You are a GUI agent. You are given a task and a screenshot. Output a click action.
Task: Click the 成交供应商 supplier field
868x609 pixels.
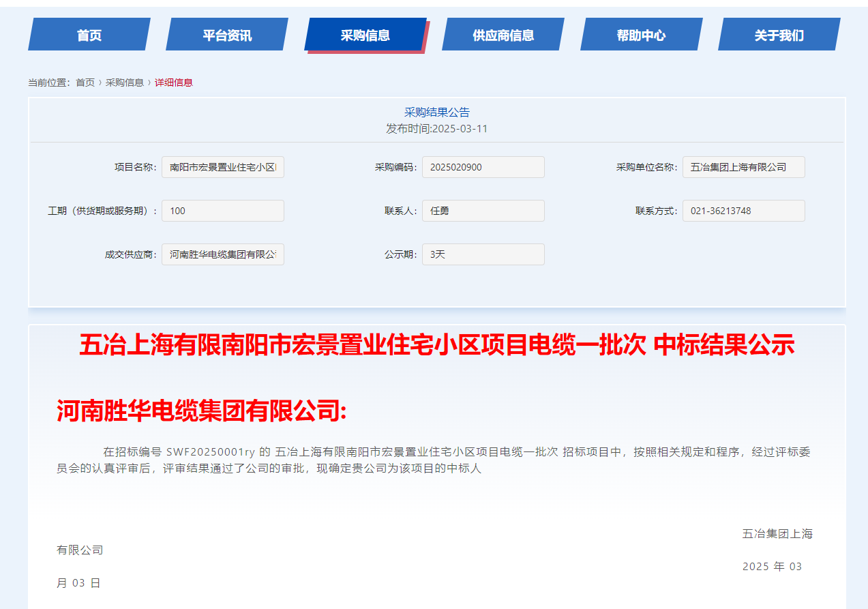tap(222, 254)
